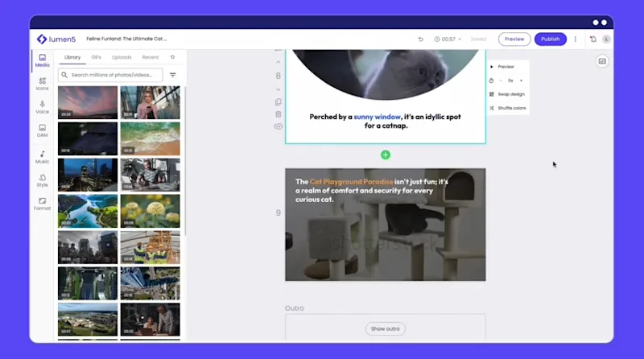This screenshot has height=359, width=644.
Task: Open the Icons panel in sidebar
Action: pos(43,84)
